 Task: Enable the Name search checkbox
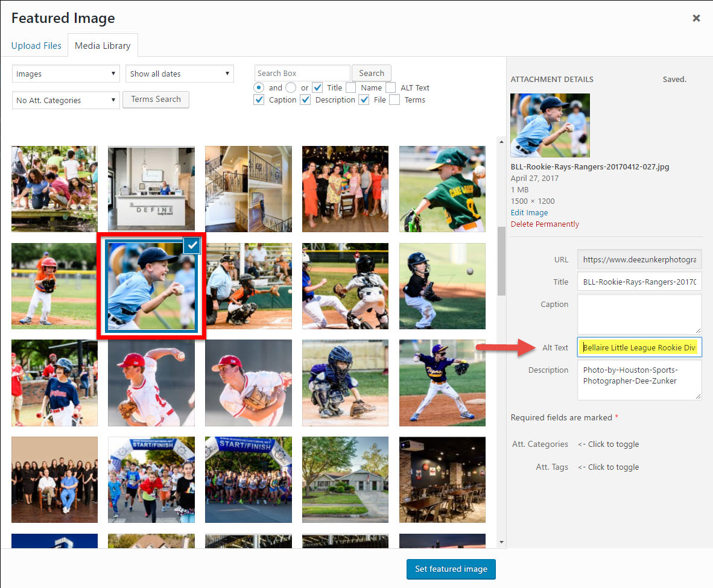tap(350, 87)
